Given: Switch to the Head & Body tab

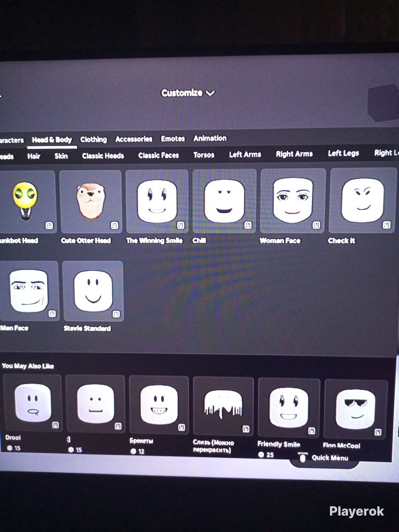Looking at the screenshot, I should tap(52, 140).
